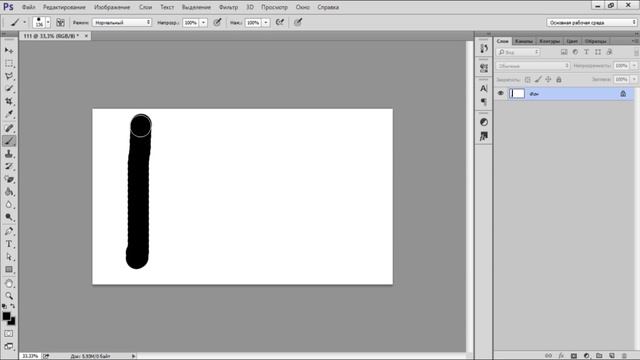The height and width of the screenshot is (360, 640).
Task: Open flow slider dropdown in options bar
Action: coord(266,22)
